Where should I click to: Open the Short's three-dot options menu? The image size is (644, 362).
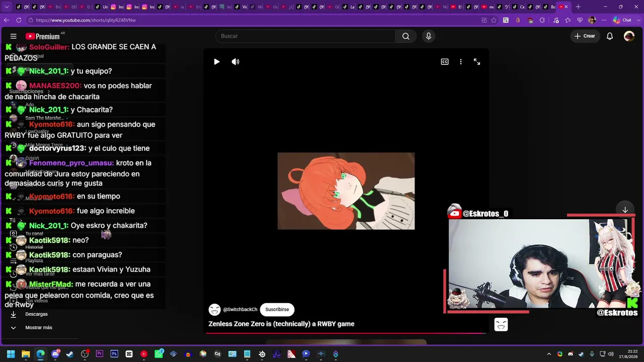click(461, 62)
